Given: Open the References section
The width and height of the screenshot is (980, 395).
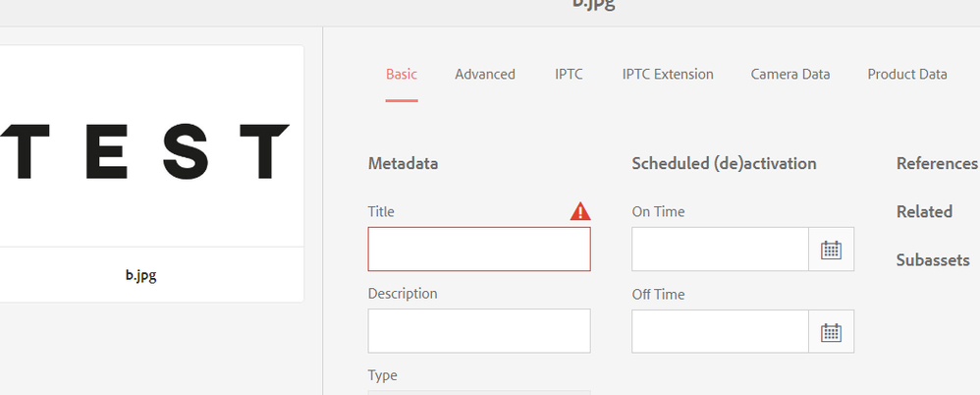Looking at the screenshot, I should tap(937, 163).
